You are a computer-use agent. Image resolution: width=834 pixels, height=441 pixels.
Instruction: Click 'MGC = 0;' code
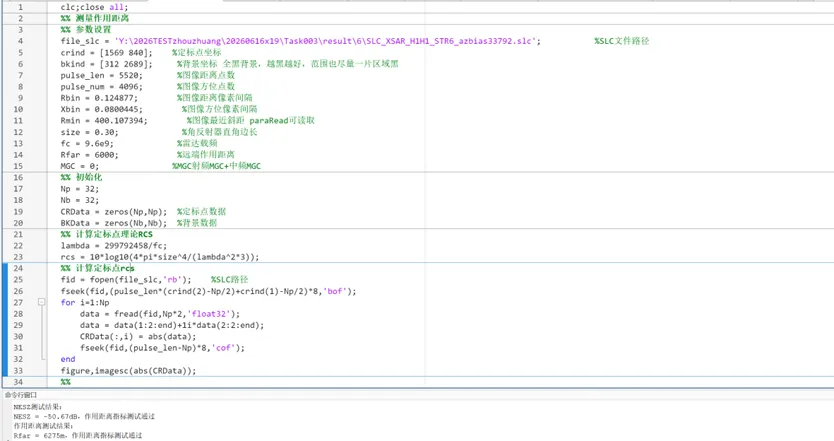[79, 166]
